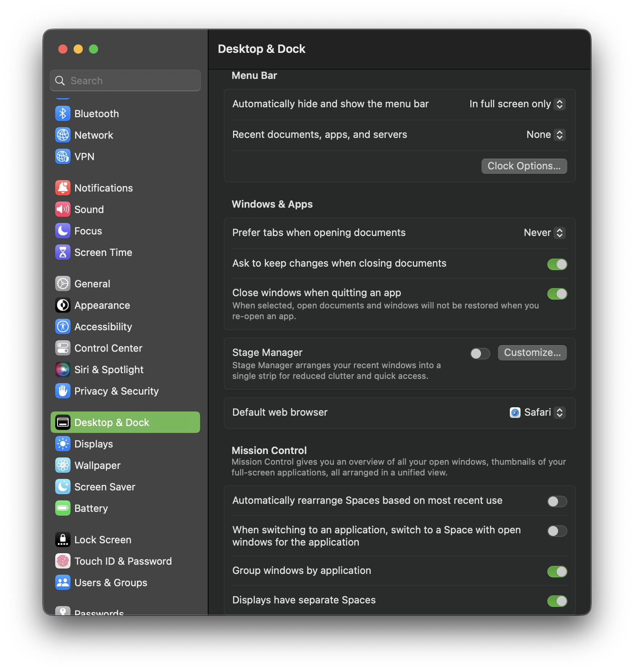
Task: Click the Screen Time hourglass icon
Action: 63,252
